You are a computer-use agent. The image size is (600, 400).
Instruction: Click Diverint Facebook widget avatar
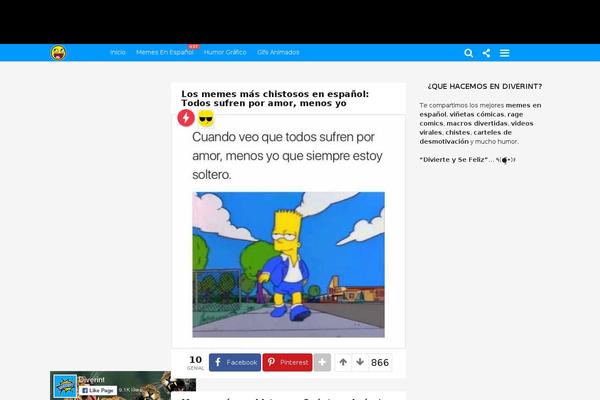tap(65, 386)
